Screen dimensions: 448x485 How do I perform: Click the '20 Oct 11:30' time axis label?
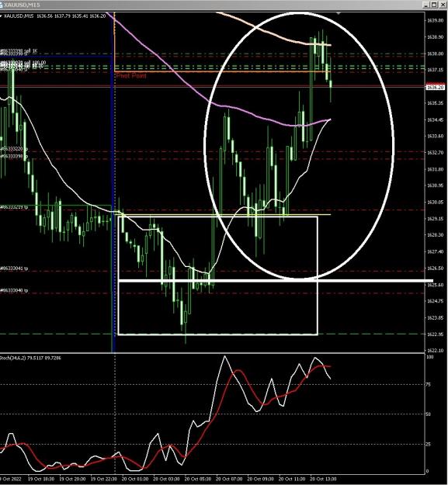(x=292, y=479)
